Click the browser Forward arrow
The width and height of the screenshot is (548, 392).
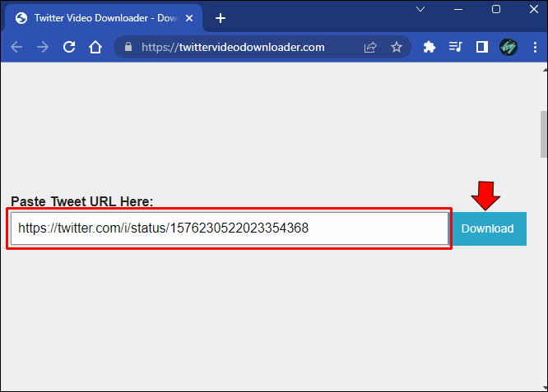click(x=43, y=47)
